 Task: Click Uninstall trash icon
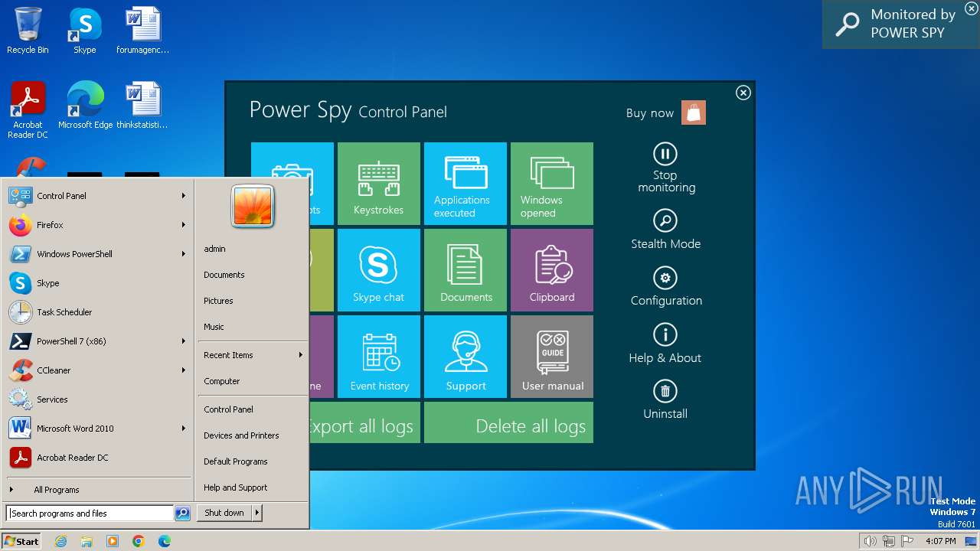tap(665, 392)
